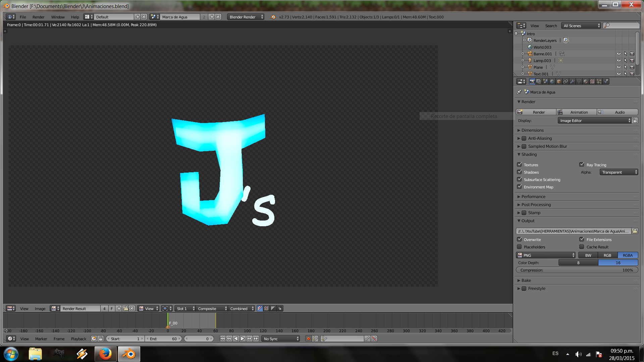Hide Lamp.003 using its eye icon
The image size is (644, 362).
coord(619,60)
